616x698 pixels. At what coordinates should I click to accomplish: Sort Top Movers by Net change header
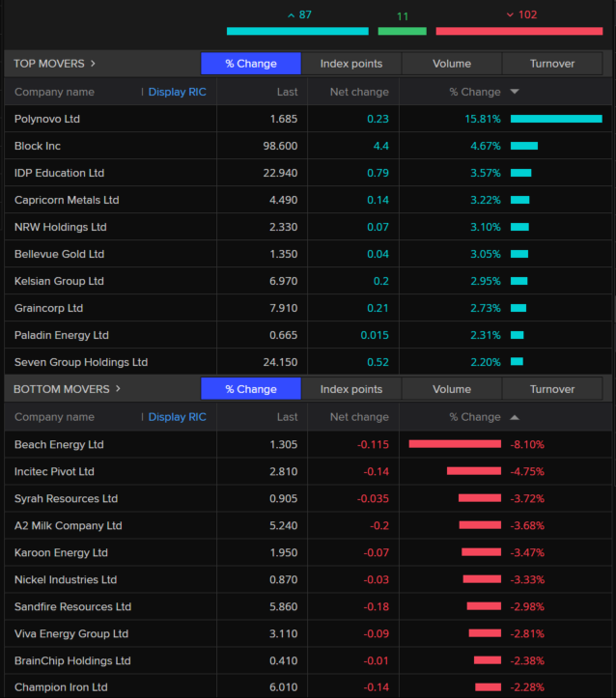[x=359, y=92]
